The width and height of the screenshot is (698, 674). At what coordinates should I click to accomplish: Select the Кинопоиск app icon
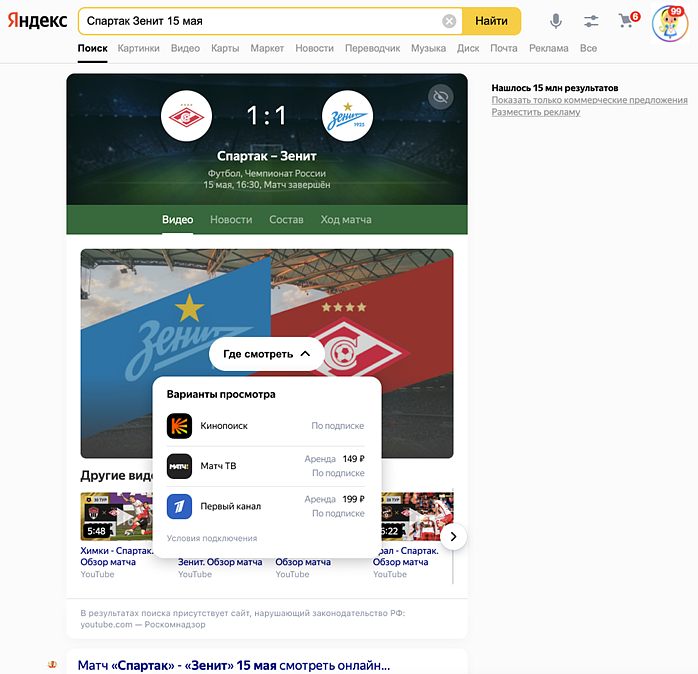click(179, 426)
